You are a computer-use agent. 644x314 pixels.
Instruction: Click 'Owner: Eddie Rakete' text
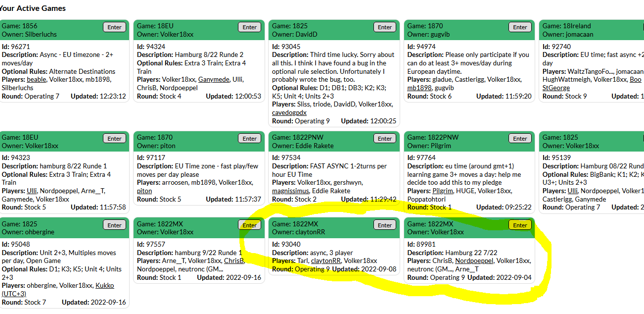tap(303, 146)
